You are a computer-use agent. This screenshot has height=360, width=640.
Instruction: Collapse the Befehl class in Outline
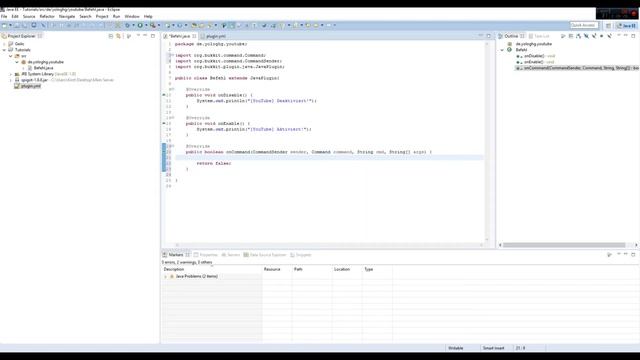[x=502, y=50]
